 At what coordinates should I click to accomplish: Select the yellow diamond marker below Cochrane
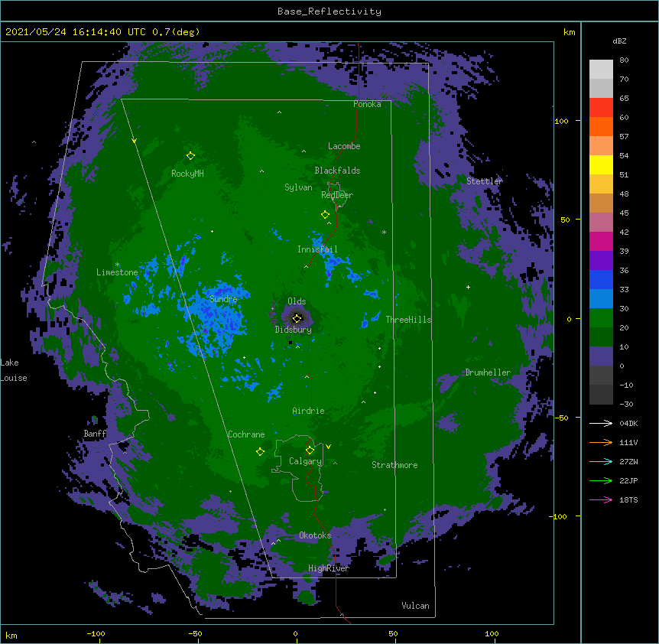pyautogui.click(x=260, y=452)
